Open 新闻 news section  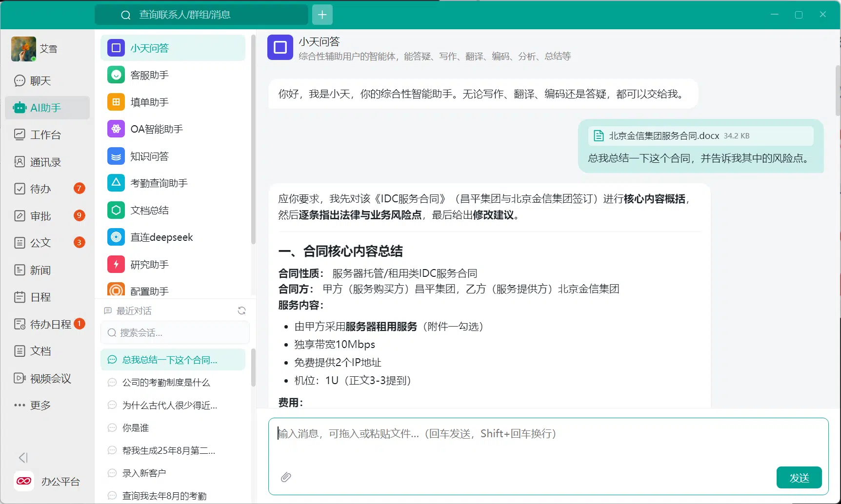point(47,270)
